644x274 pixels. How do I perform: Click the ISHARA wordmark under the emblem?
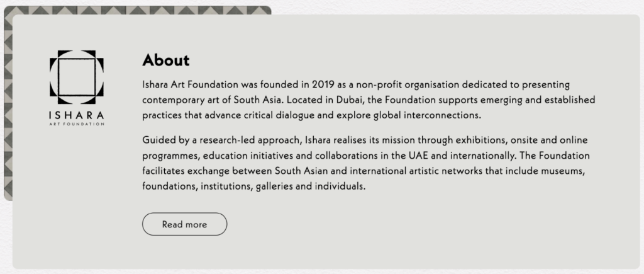click(x=76, y=116)
